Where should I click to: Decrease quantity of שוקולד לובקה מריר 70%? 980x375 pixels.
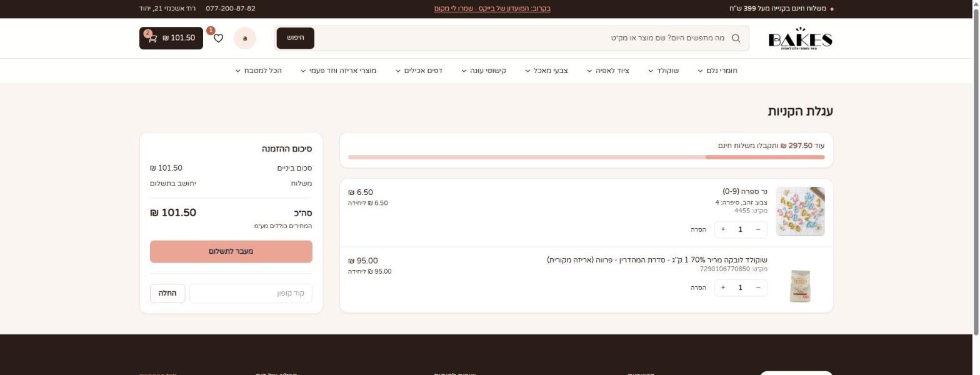coord(758,287)
